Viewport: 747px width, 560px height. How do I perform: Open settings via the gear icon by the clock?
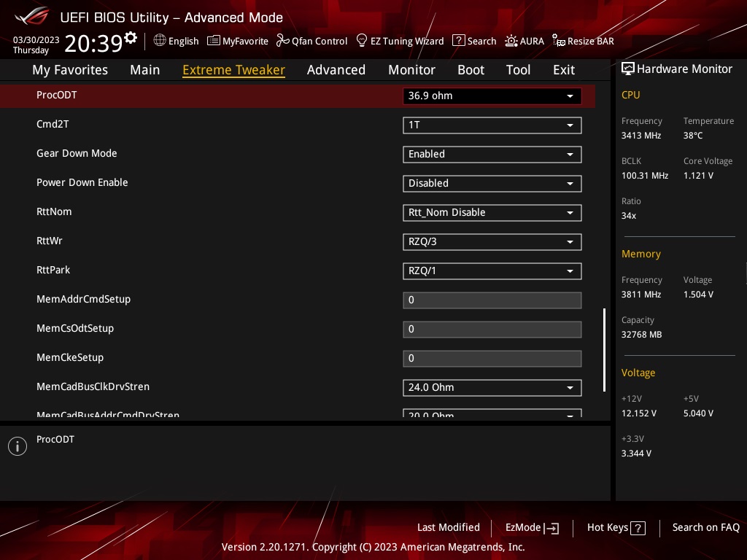tap(131, 37)
